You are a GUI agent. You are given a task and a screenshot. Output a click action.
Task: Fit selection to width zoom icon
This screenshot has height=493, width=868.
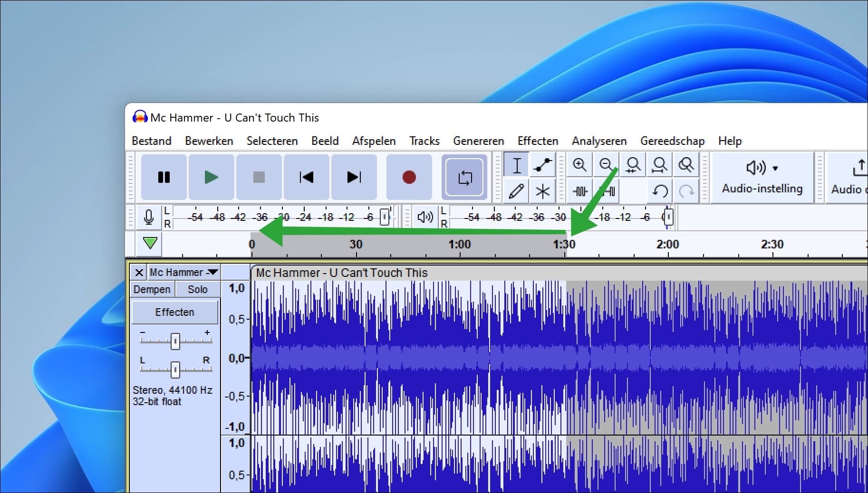point(633,165)
